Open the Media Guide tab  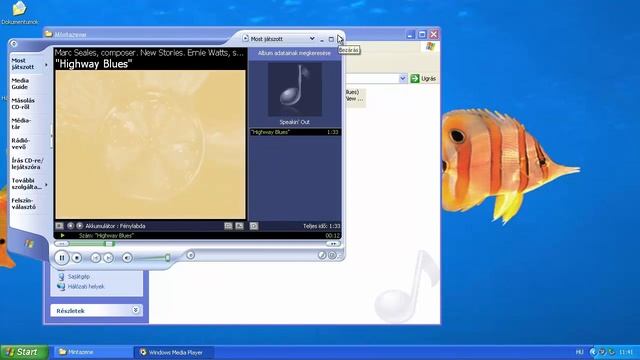20,84
